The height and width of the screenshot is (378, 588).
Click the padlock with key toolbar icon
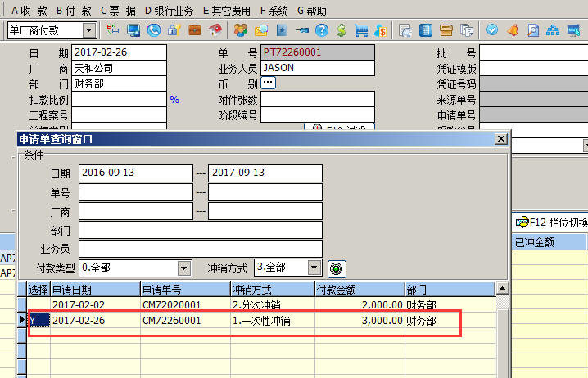(x=174, y=30)
